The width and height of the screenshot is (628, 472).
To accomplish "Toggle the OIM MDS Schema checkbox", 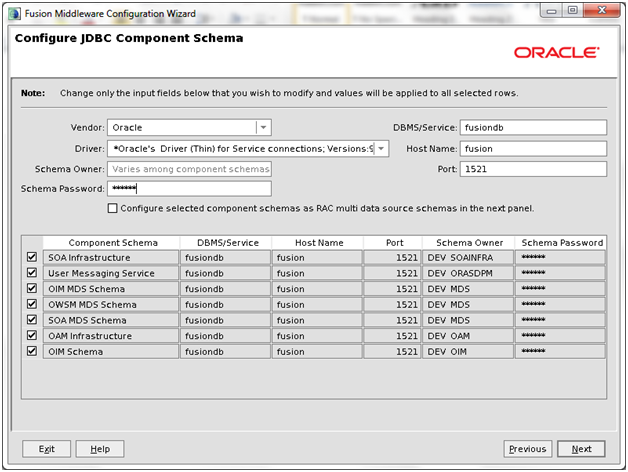I will point(32,288).
